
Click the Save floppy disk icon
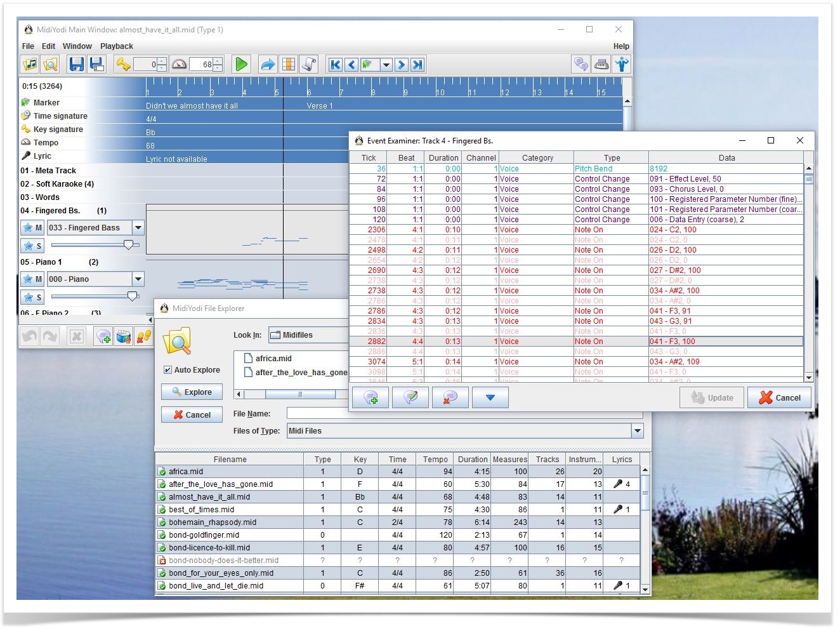pos(76,64)
